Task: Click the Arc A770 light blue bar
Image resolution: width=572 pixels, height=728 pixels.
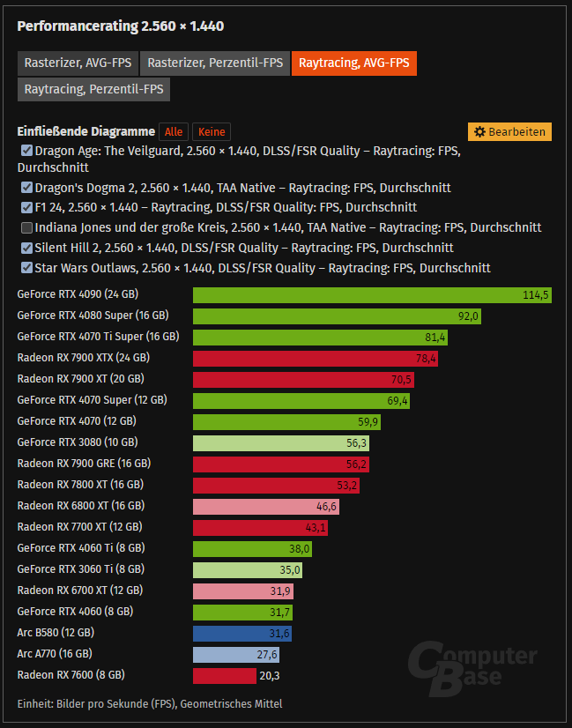Action: pos(236,655)
